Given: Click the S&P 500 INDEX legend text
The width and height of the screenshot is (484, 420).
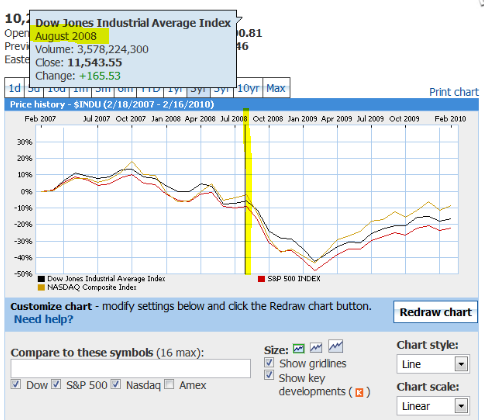Looking at the screenshot, I should tap(294, 279).
